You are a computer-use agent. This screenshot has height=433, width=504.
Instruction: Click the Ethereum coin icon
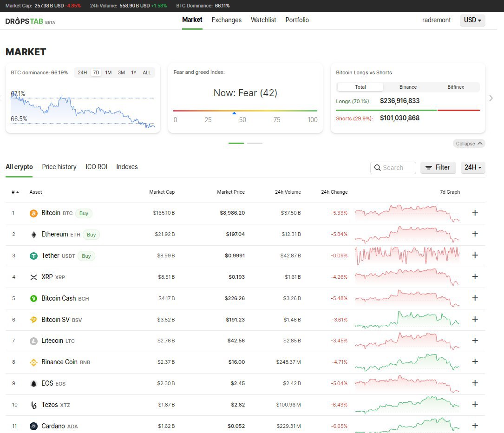(x=33, y=235)
